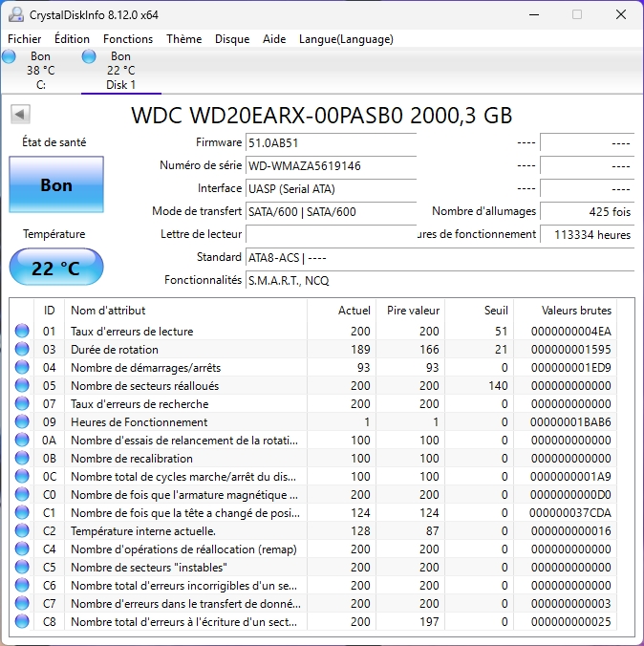
Task: Click the Valeurs brutes column header
Action: (565, 311)
